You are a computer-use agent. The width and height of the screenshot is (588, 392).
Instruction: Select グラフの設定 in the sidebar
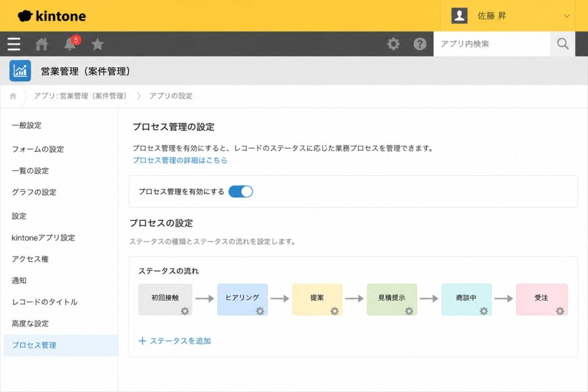tap(34, 192)
